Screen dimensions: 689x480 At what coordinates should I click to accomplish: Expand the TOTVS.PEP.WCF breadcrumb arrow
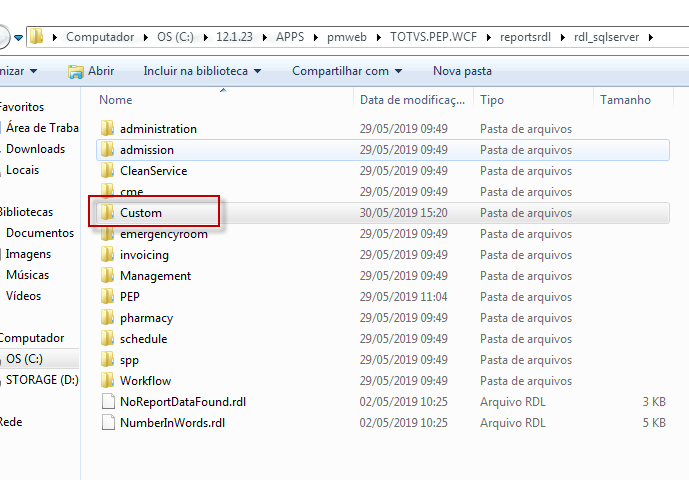(x=488, y=37)
